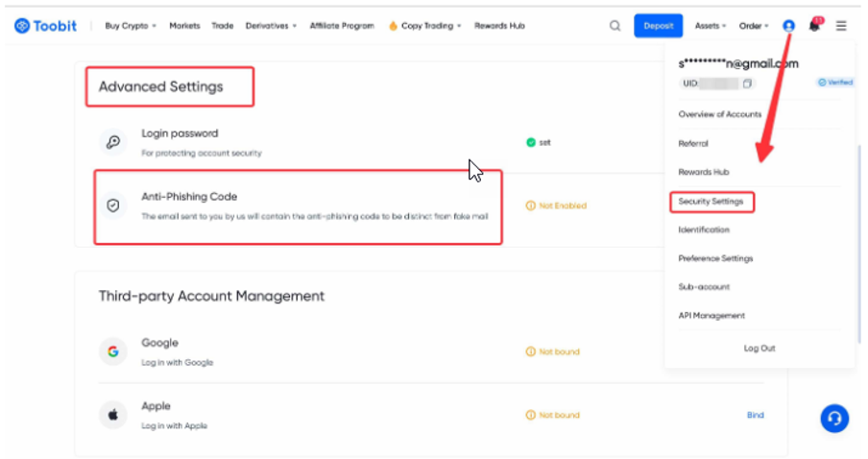Click the account menu scrollbar
This screenshot has width=868, height=459.
[x=858, y=240]
